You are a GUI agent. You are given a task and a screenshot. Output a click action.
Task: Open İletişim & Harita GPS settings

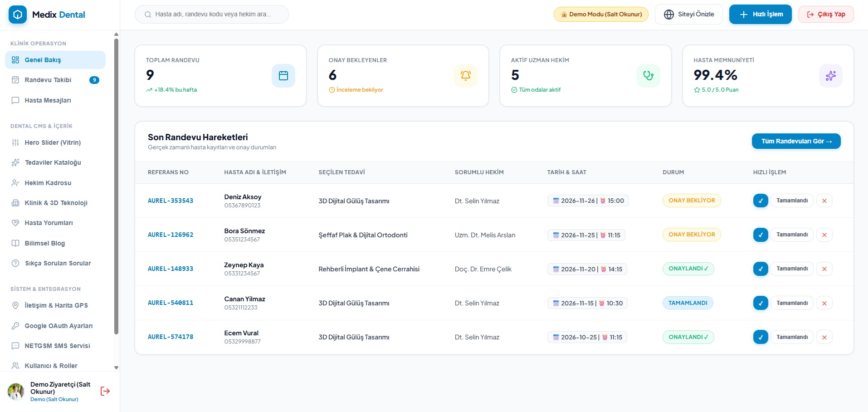coord(55,305)
